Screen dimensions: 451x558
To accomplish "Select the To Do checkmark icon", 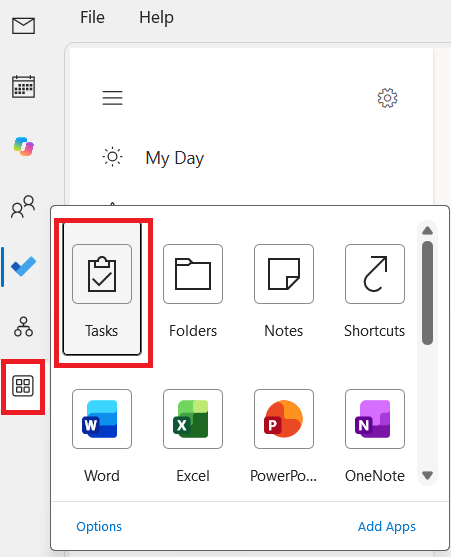I will tap(23, 266).
